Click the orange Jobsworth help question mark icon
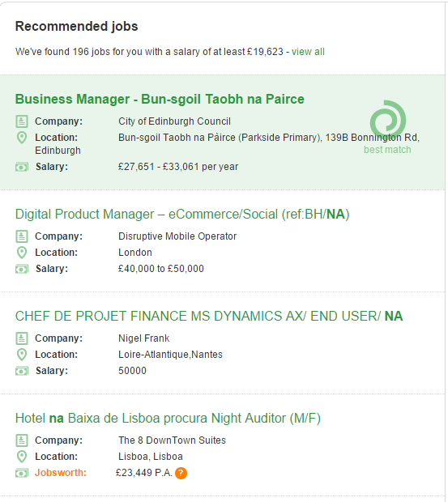 (x=181, y=473)
